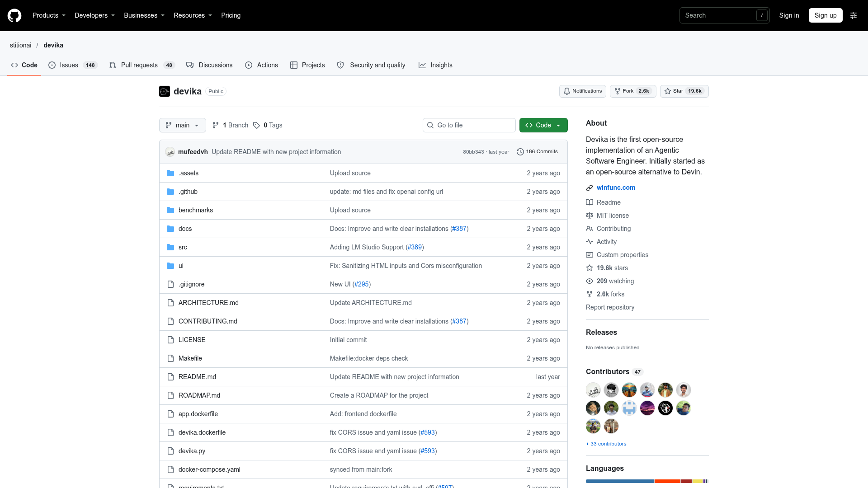Focus the Go to file input

[x=469, y=125]
